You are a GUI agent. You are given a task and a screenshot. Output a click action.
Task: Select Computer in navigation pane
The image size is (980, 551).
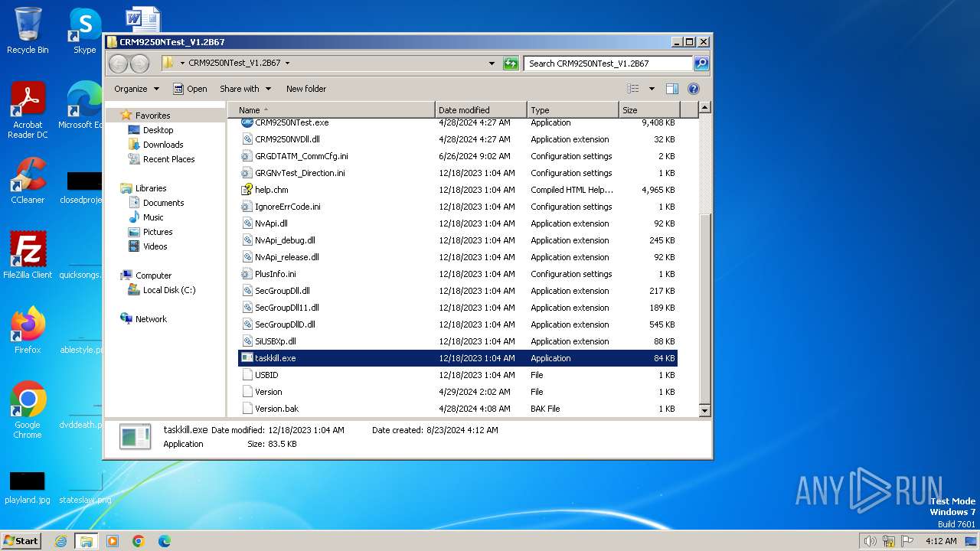[x=153, y=275]
